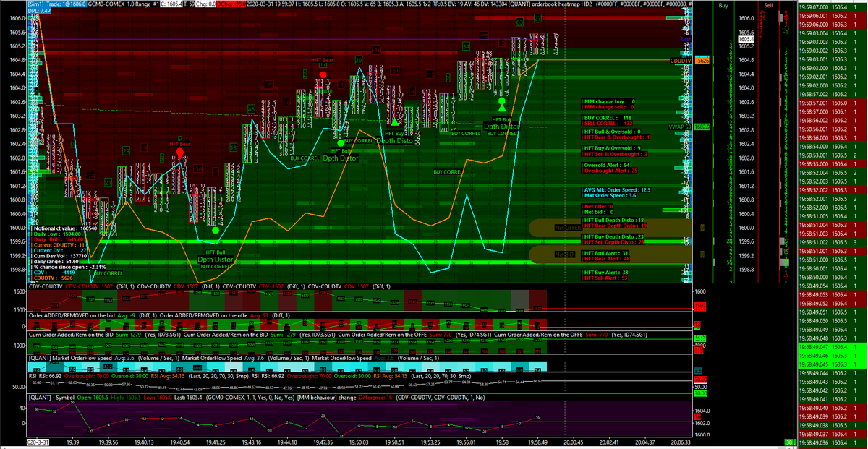The height and width of the screenshot is (449, 868).
Task: Click the MM change buy: 0 stat
Action: (x=609, y=102)
